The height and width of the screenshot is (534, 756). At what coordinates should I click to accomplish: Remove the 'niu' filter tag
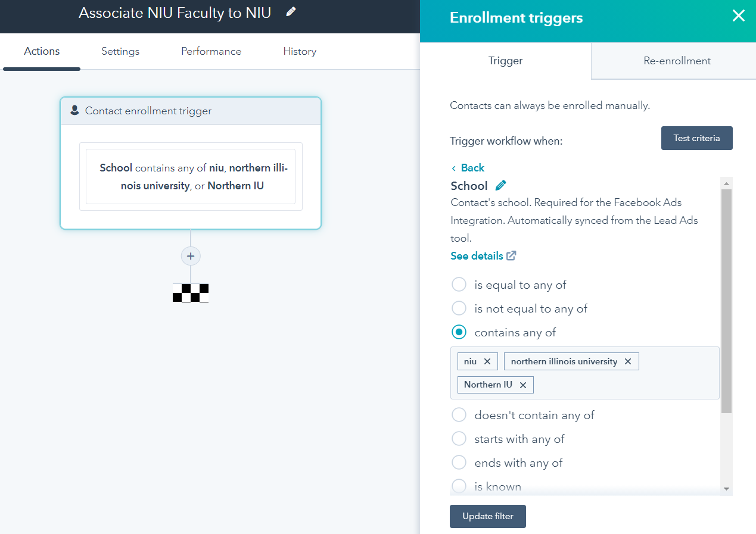[487, 361]
